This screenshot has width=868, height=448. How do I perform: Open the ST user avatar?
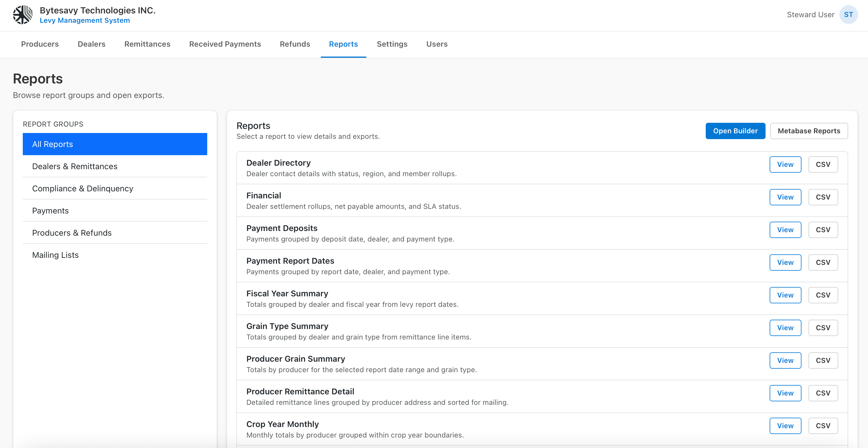[848, 15]
